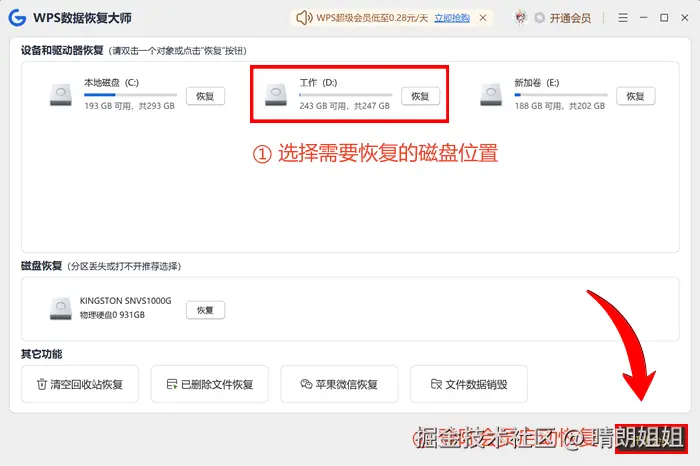The width and height of the screenshot is (700, 466).
Task: Click text 物理硬盘0 931GB
Action: (x=112, y=315)
